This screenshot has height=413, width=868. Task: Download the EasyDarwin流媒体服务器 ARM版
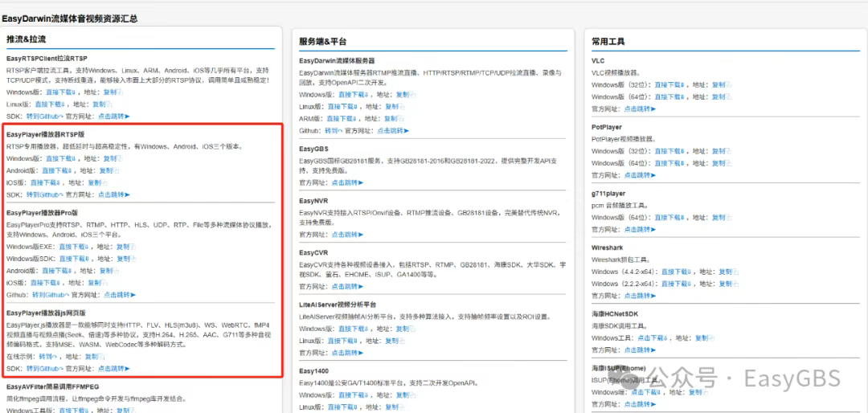pos(342,119)
